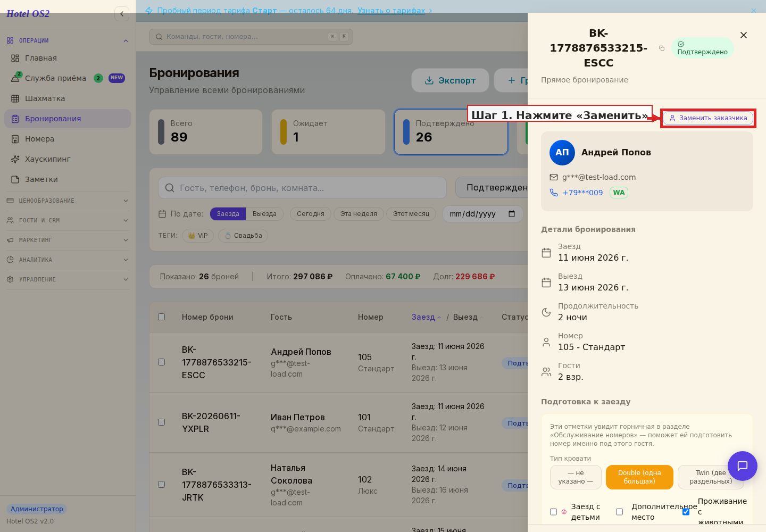Screen dimensions: 766x532
Task: Click the Заменить заказчика button
Action: point(708,118)
